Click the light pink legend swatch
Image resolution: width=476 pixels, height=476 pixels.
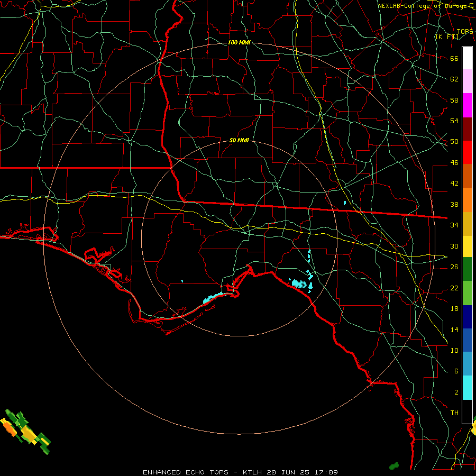(x=467, y=81)
